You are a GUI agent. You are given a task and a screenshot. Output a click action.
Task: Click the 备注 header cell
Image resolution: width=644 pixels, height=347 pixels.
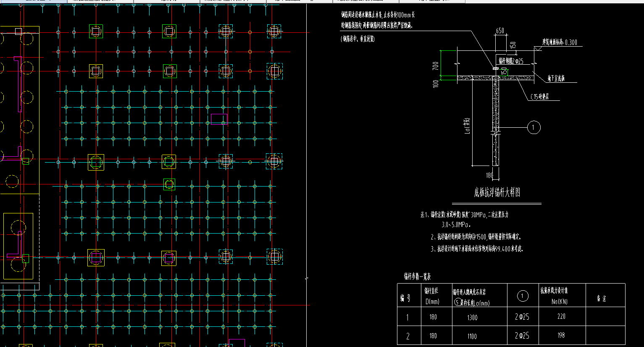605,296
